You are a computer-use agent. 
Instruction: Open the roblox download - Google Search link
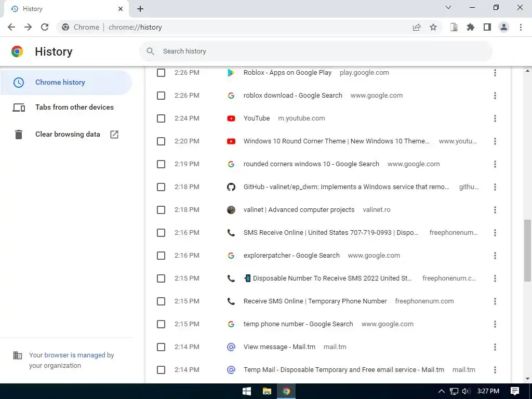[x=293, y=96]
